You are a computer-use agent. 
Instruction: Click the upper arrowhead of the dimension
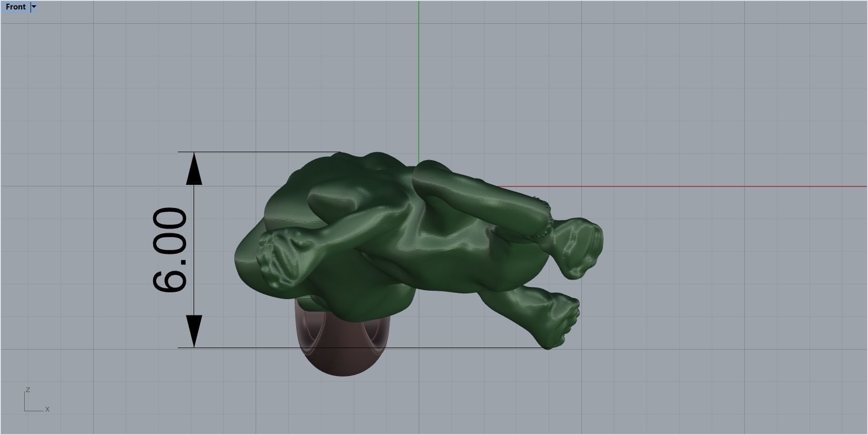coord(194,169)
